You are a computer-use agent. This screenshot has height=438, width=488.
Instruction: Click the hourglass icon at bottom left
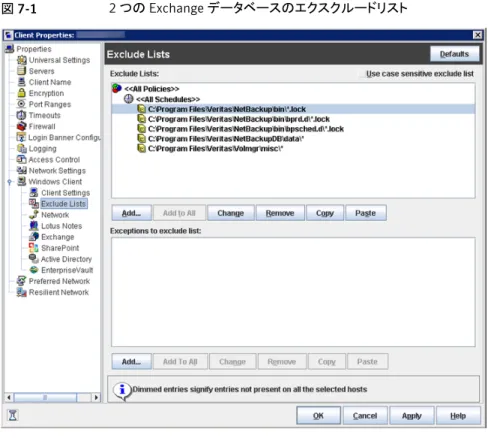[13, 415]
